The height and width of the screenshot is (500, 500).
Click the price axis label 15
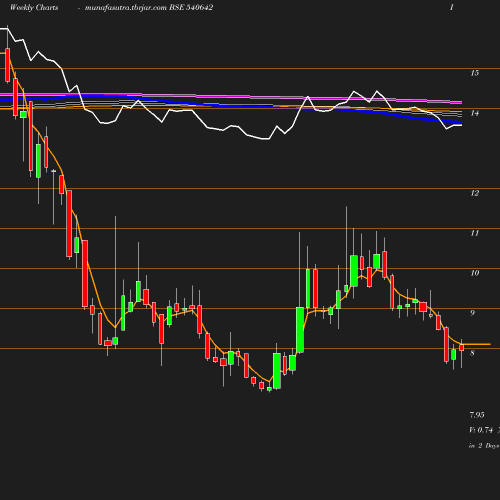[x=475, y=73]
